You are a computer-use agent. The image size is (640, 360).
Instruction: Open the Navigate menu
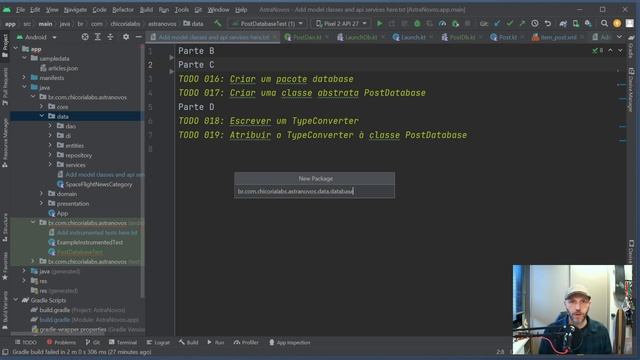pos(76,9)
